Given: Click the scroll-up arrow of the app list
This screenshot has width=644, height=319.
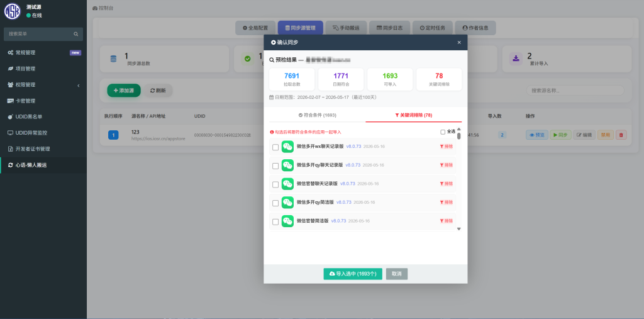Looking at the screenshot, I should (458, 129).
